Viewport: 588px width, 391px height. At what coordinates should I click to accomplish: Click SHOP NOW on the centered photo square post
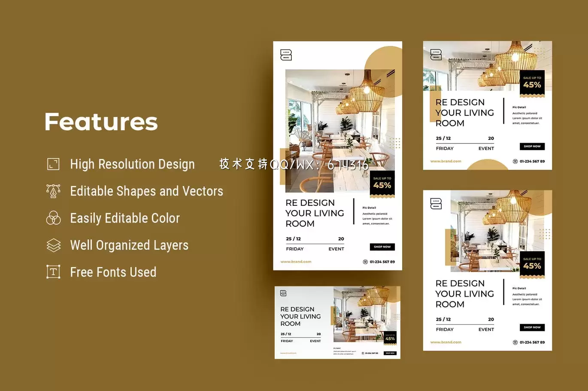532,327
